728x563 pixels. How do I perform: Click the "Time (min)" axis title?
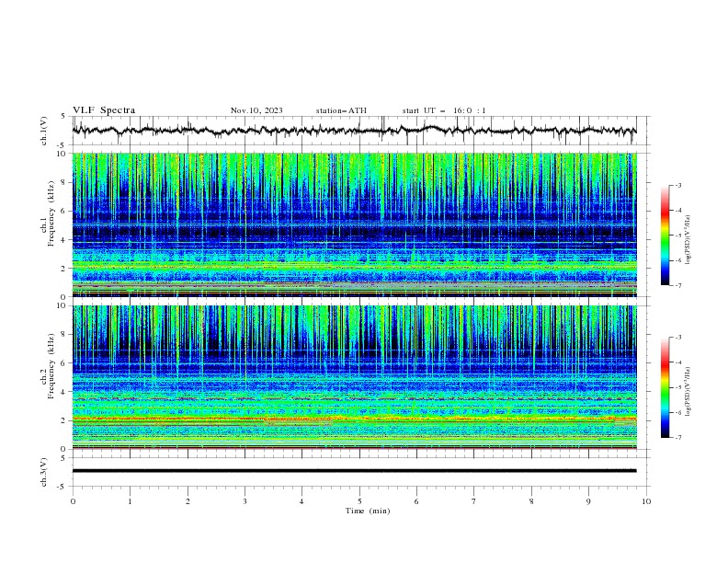coord(368,511)
